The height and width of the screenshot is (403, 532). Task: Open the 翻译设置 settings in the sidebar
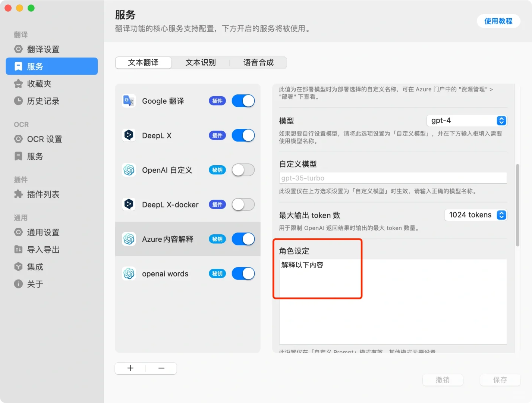click(43, 49)
